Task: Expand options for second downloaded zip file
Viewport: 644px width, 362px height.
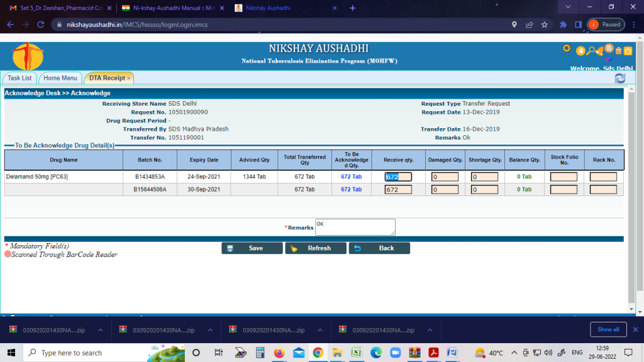Action: [x=210, y=330]
